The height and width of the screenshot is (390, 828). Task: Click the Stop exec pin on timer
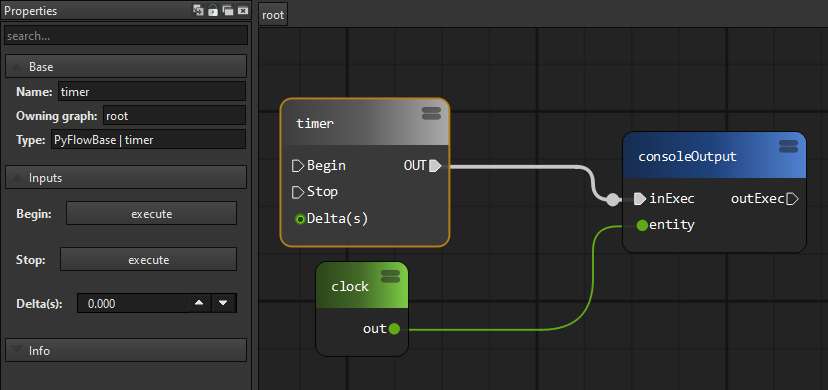point(298,192)
